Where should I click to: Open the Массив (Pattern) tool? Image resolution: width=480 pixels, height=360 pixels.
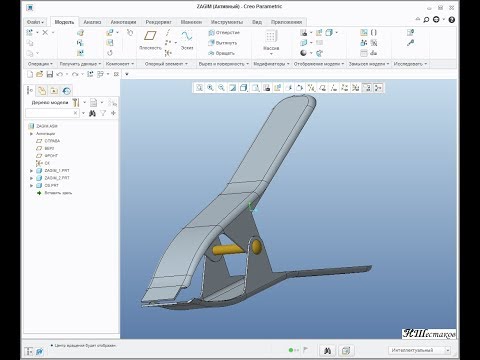click(271, 41)
